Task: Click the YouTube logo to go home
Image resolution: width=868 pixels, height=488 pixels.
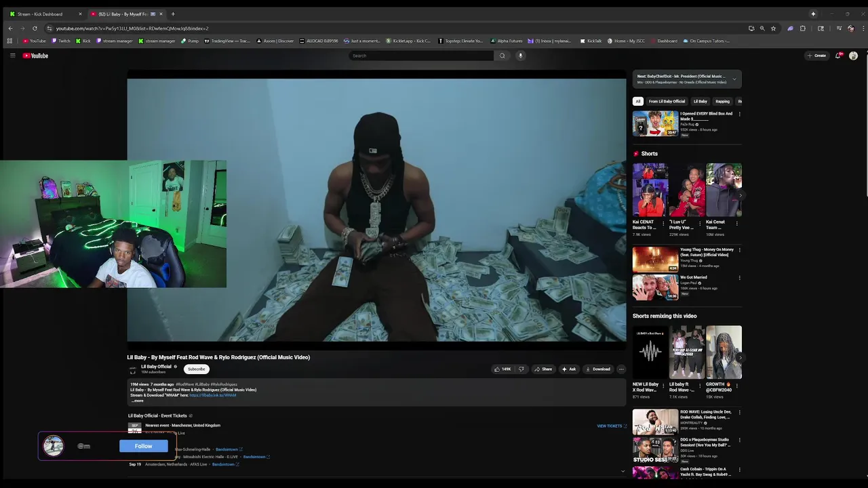Action: click(x=35, y=56)
